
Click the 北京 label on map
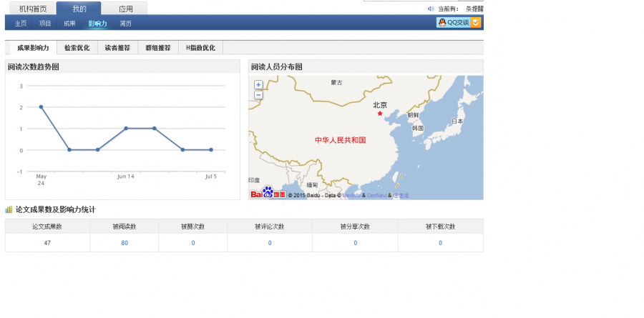coord(380,105)
